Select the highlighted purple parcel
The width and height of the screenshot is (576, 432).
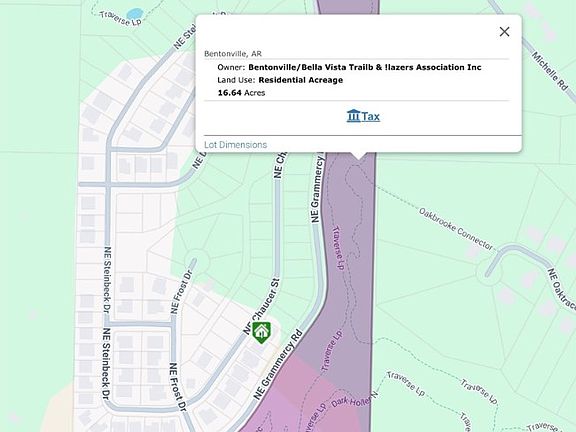tap(349, 257)
